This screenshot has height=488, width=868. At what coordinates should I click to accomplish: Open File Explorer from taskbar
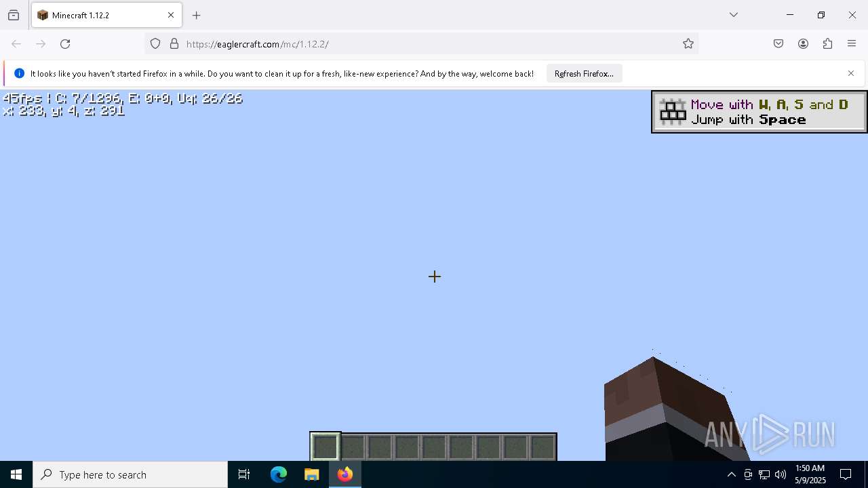coord(311,474)
